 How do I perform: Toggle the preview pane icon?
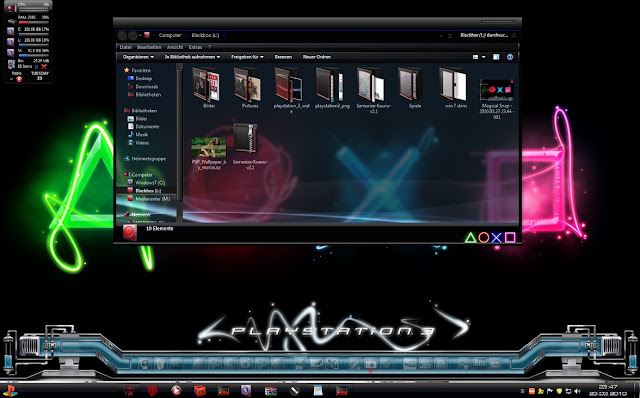click(x=496, y=57)
